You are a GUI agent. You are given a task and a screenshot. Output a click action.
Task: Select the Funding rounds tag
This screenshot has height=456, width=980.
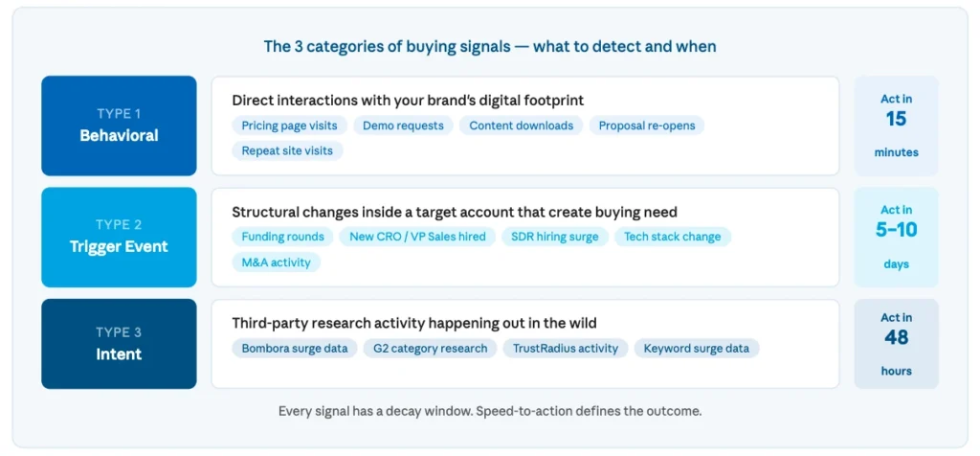point(283,237)
